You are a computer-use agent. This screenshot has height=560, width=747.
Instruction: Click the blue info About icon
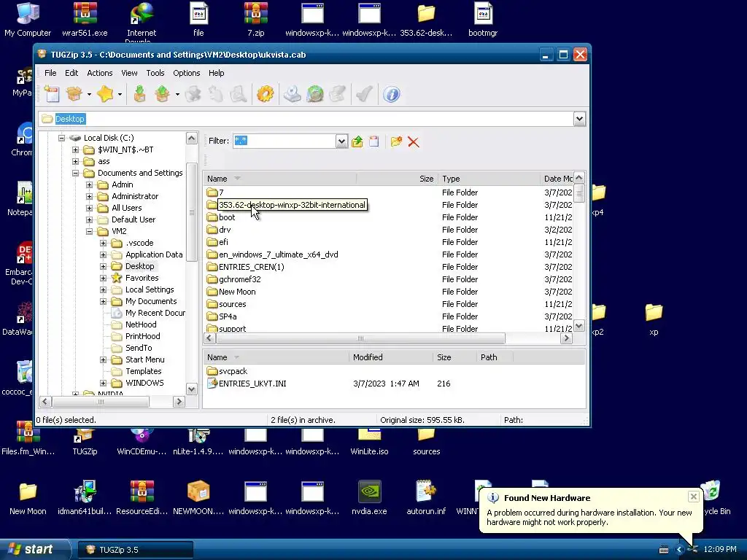pos(392,94)
